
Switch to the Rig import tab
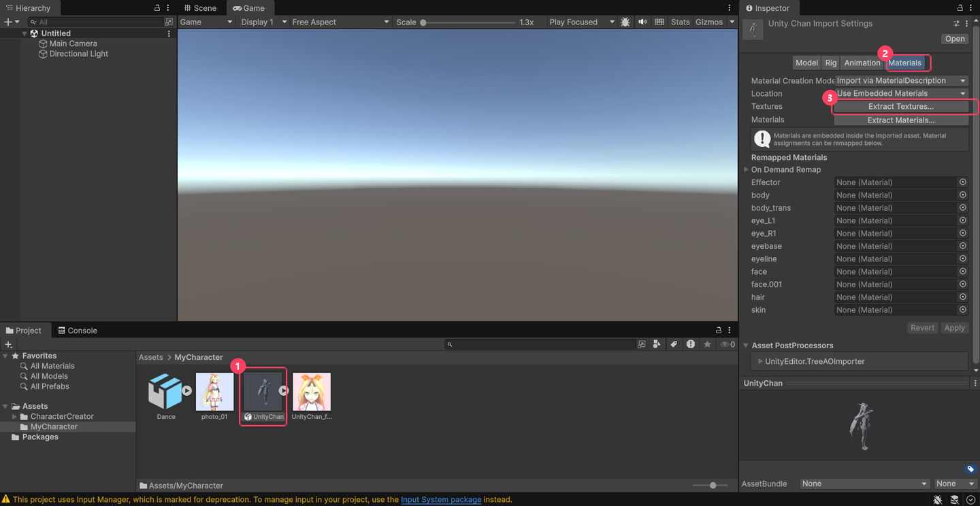tap(831, 63)
